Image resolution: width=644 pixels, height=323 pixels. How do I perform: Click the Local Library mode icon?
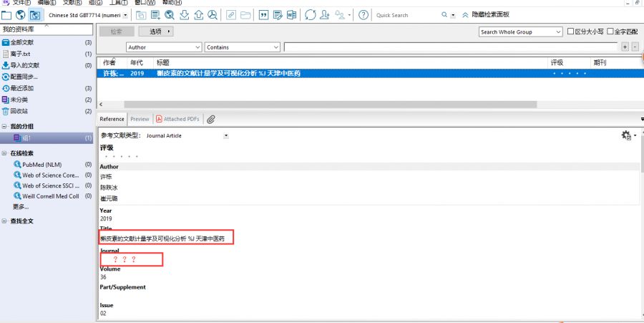point(6,15)
